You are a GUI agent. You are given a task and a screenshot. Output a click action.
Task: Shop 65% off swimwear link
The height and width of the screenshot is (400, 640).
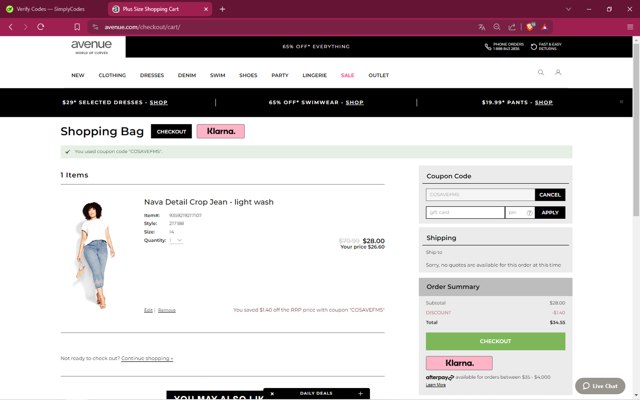pos(354,102)
